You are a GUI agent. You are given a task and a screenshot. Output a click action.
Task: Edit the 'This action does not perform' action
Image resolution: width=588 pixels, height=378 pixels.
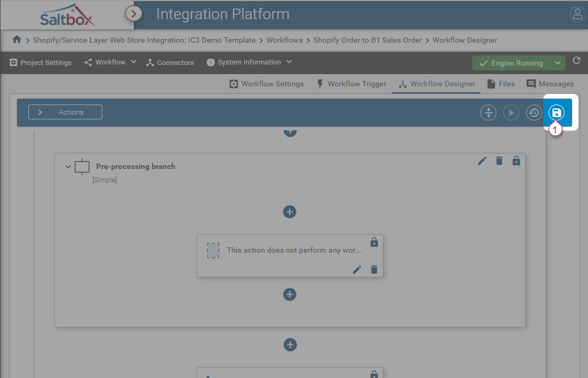pyautogui.click(x=357, y=269)
